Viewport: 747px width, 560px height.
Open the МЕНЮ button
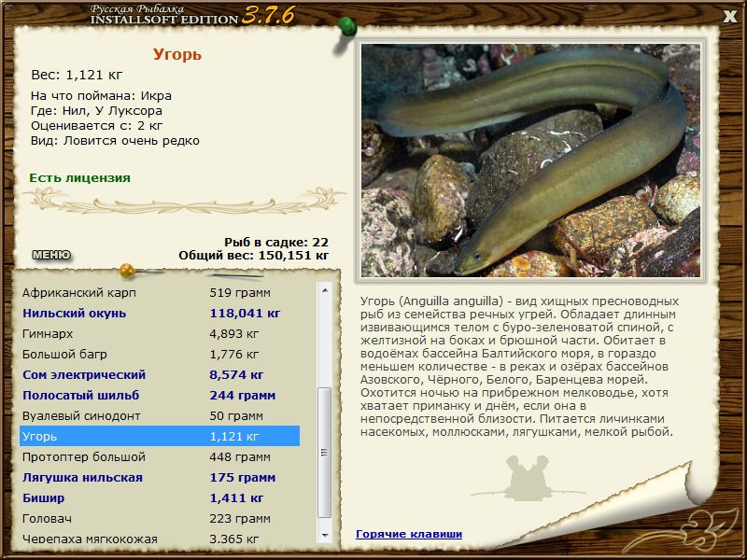(51, 255)
